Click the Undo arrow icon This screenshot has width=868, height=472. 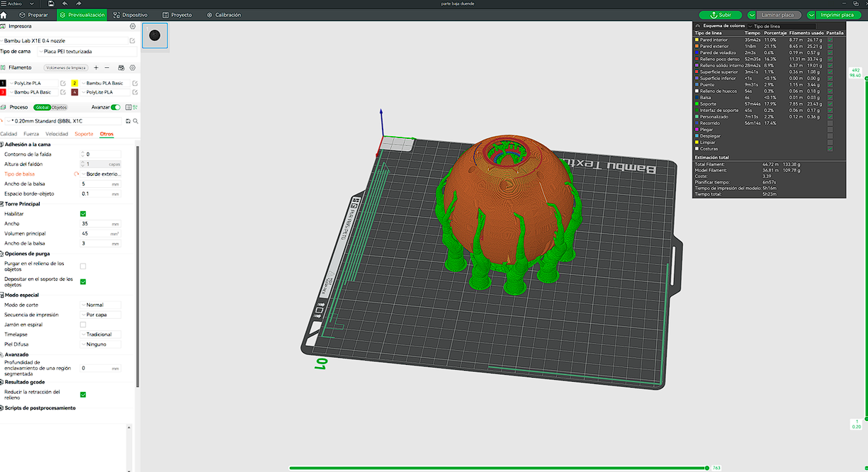65,4
